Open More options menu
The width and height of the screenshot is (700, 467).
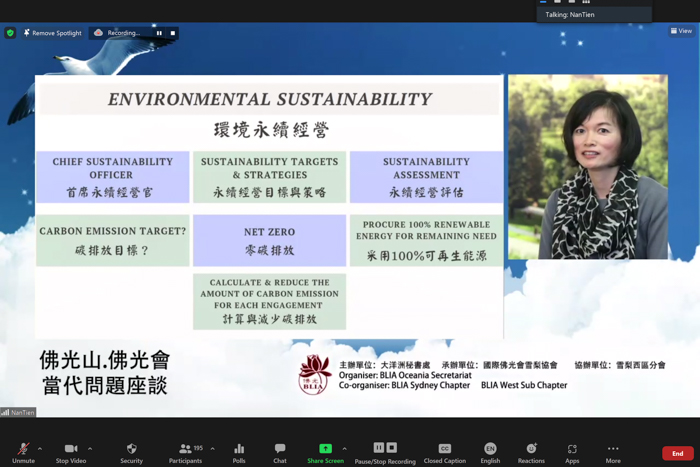coord(613,453)
